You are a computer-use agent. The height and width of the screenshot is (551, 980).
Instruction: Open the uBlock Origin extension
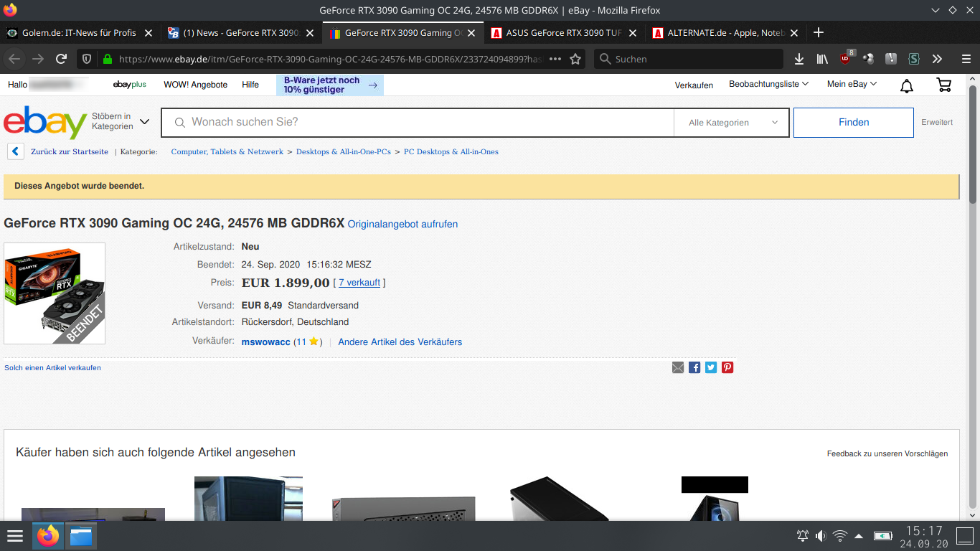844,59
